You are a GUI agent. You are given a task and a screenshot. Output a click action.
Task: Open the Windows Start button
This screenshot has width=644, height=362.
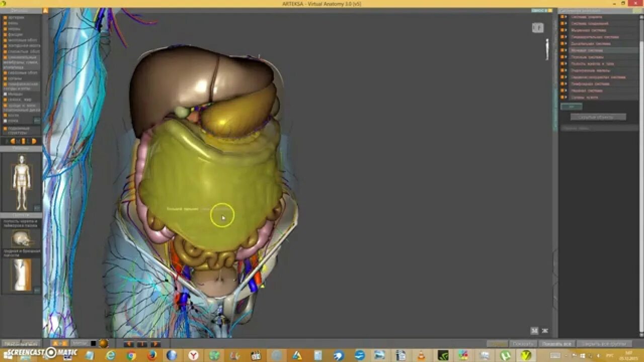coord(8,355)
